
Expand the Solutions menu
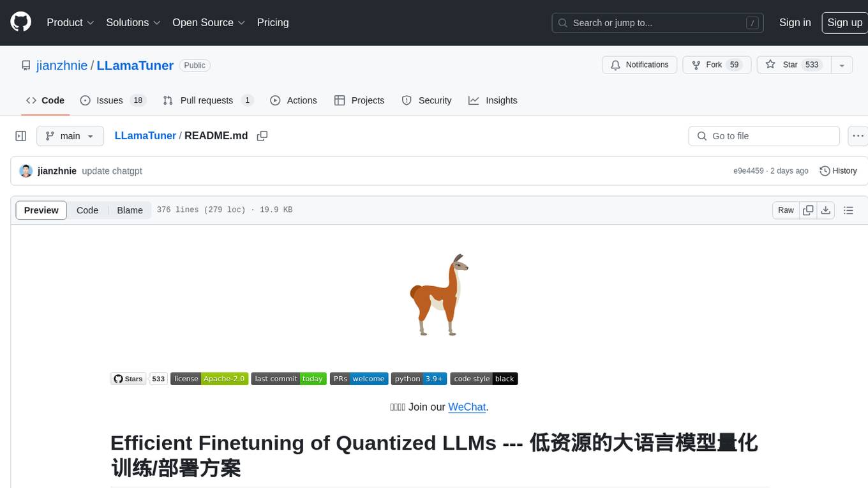tap(133, 22)
